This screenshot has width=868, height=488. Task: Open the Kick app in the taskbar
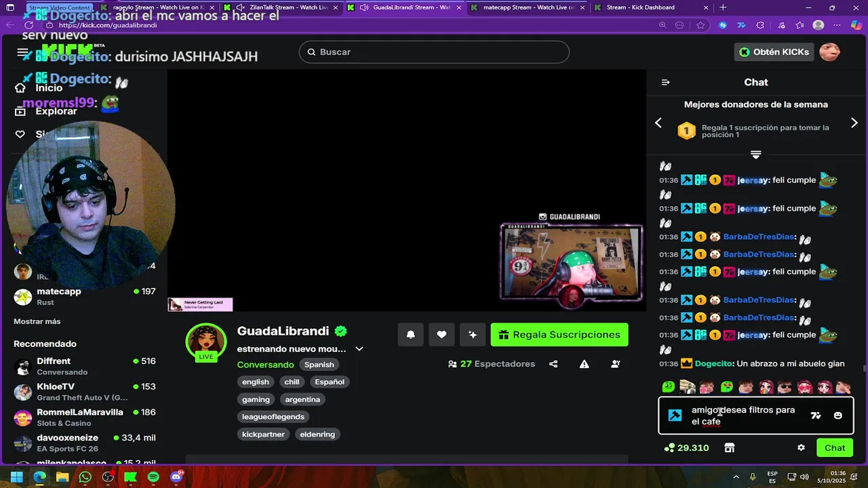pos(130,477)
